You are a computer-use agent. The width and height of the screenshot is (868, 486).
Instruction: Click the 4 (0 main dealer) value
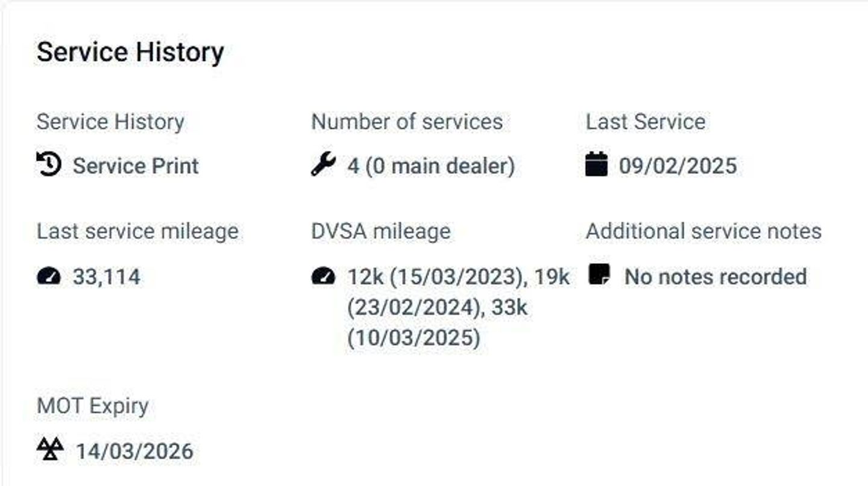[430, 166]
